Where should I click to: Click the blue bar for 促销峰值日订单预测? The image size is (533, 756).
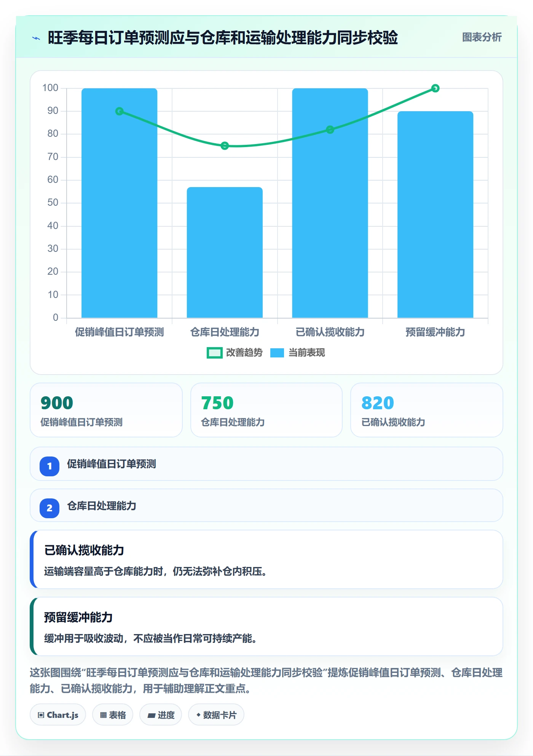(120, 203)
